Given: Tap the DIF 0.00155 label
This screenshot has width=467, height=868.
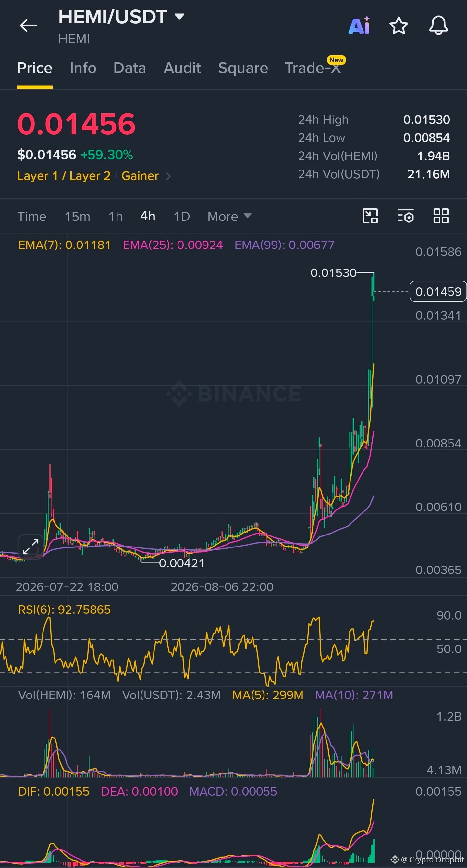Looking at the screenshot, I should click(x=54, y=791).
